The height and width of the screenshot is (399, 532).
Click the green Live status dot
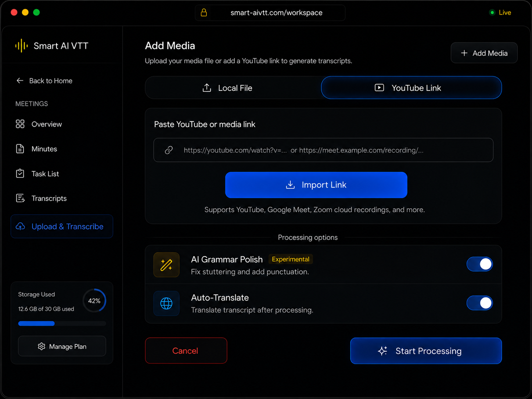click(492, 12)
